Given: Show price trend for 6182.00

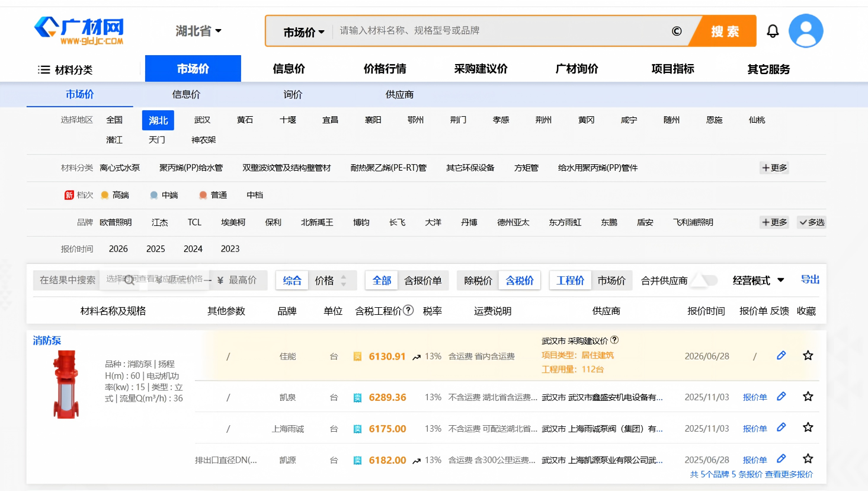Looking at the screenshot, I should 417,461.
